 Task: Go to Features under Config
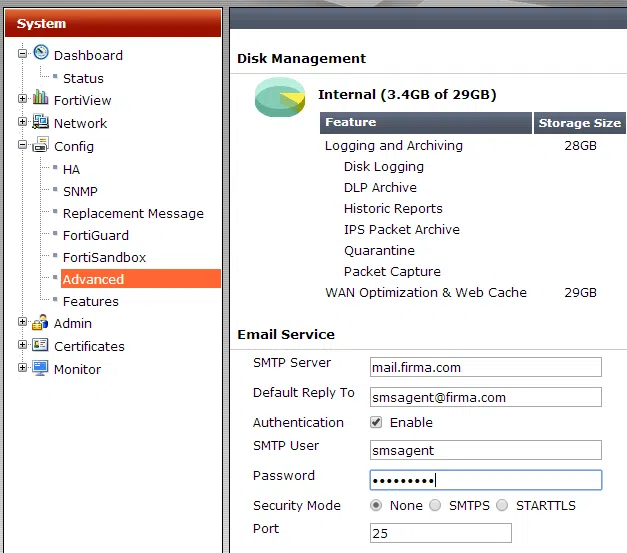point(90,301)
